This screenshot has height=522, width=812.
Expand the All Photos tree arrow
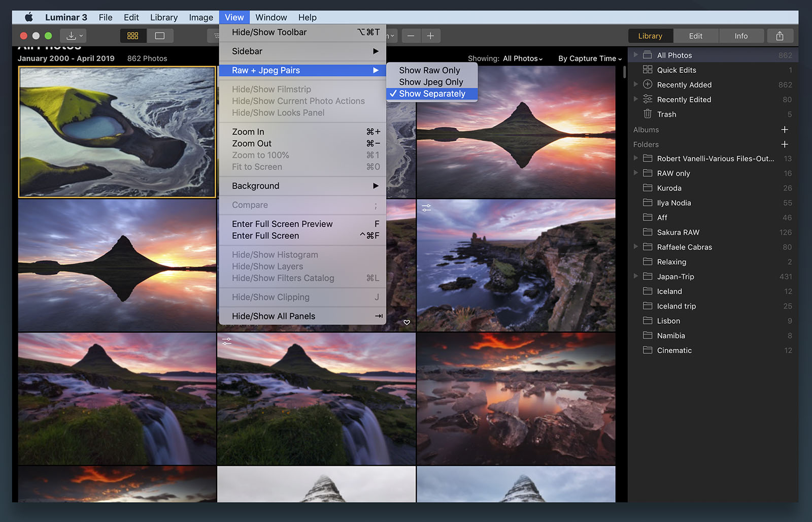(x=635, y=55)
